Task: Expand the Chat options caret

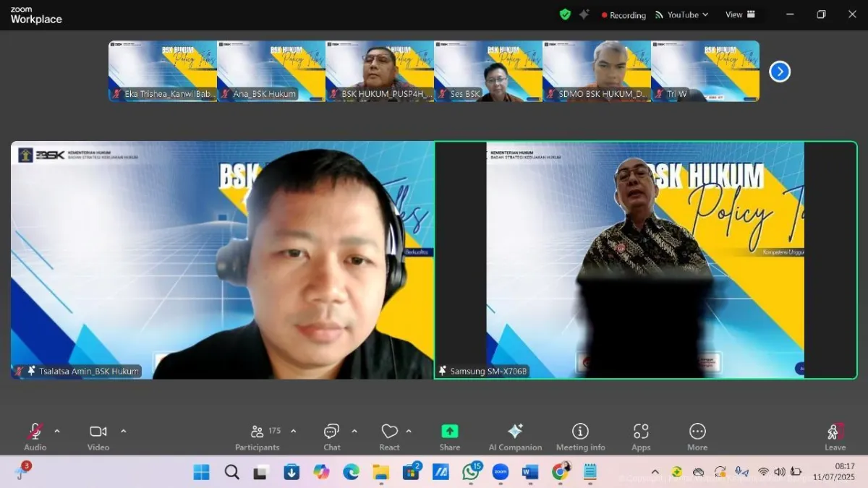Action: 354,432
